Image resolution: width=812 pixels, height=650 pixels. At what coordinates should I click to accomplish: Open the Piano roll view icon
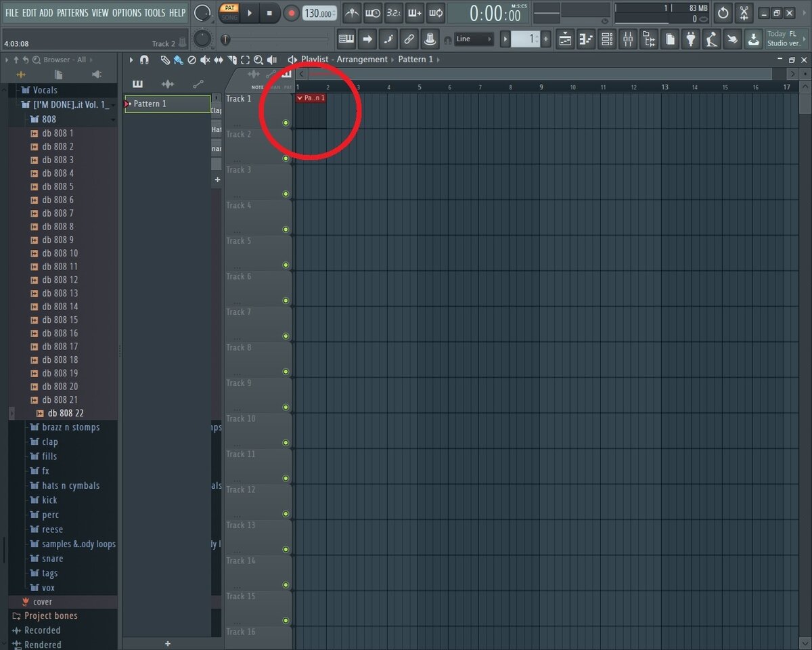point(586,39)
